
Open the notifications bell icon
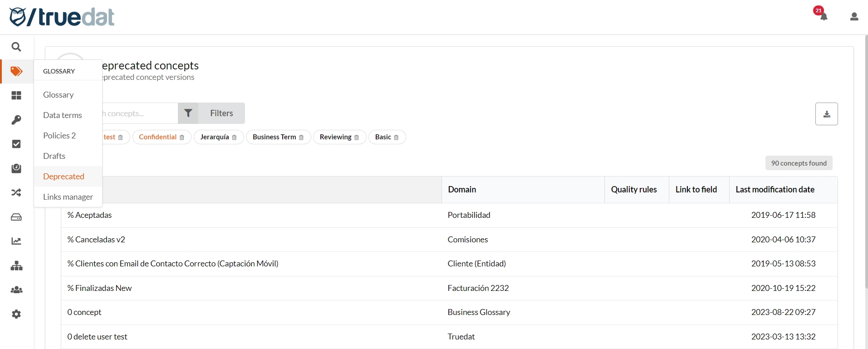pyautogui.click(x=823, y=17)
